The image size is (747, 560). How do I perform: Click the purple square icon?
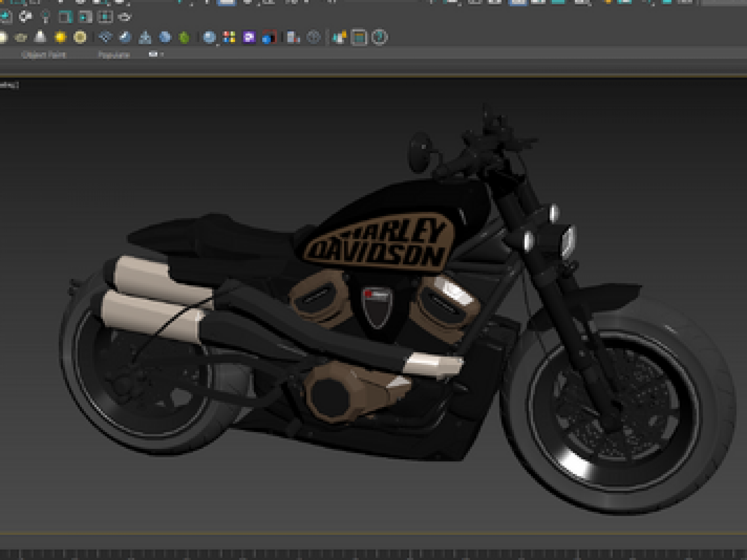point(249,37)
